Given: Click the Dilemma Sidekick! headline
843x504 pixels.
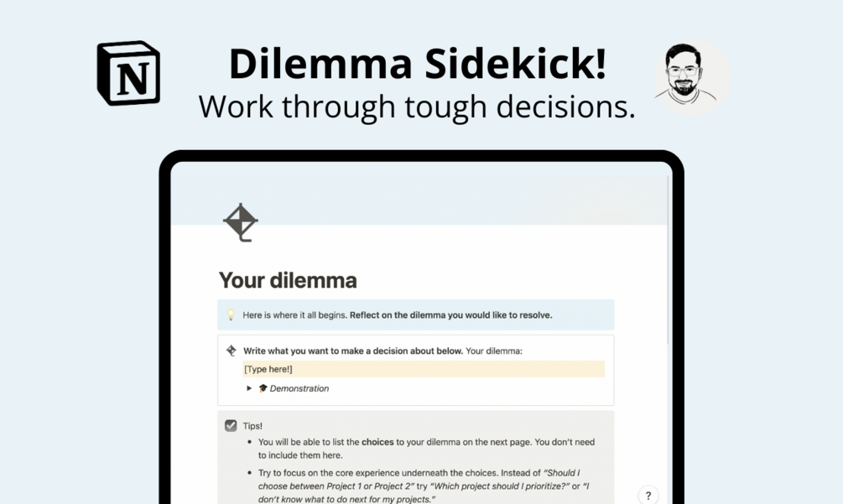Looking at the screenshot, I should [x=418, y=64].
